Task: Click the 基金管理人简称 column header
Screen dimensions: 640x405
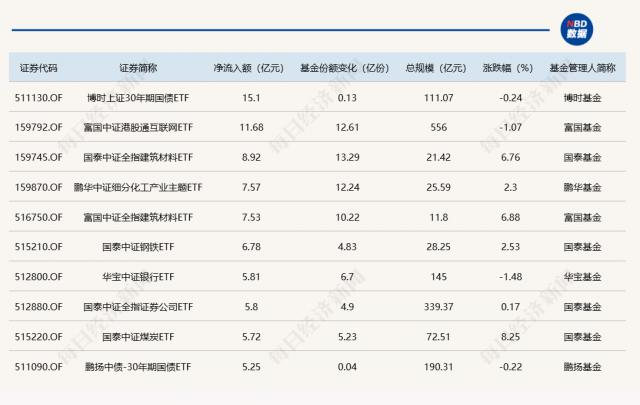Action: tap(582, 69)
